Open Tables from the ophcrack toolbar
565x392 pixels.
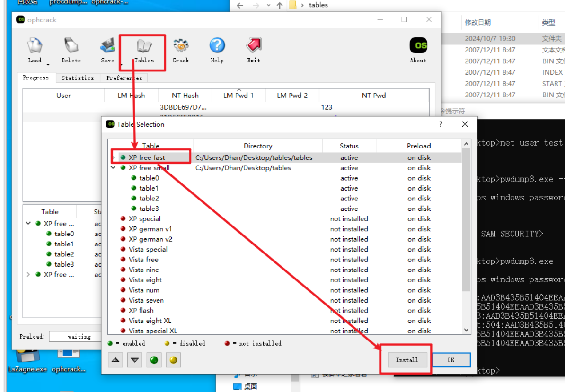144,51
